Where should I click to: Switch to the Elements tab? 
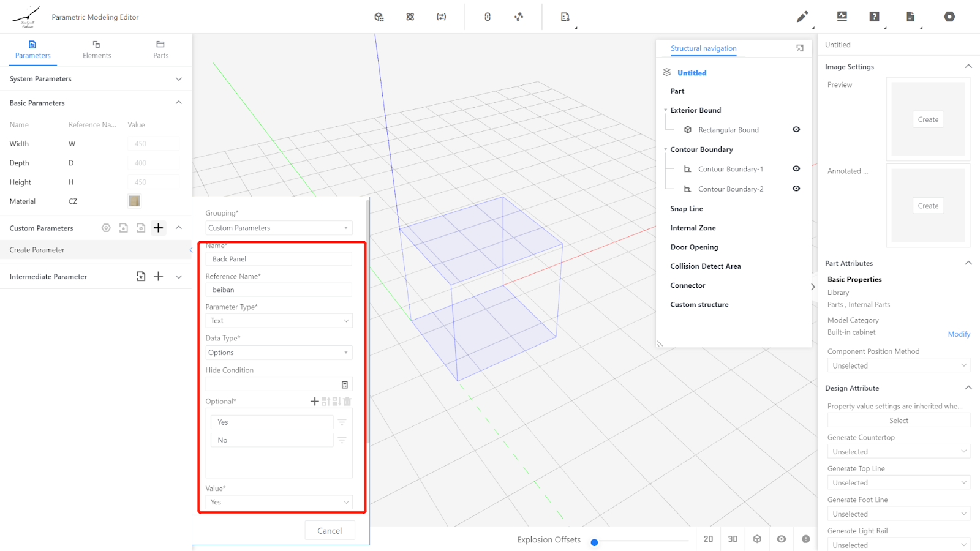(x=97, y=50)
